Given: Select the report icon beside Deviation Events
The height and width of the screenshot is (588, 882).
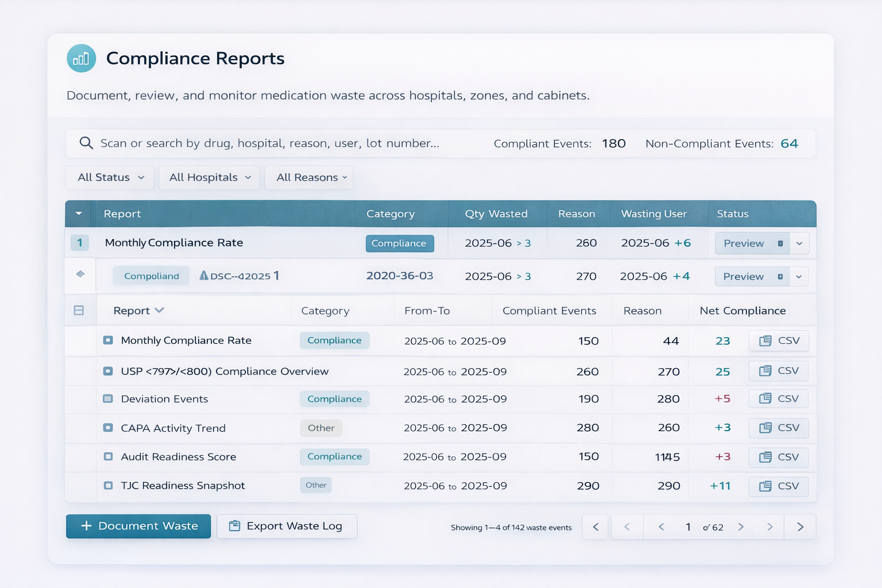Looking at the screenshot, I should 107,399.
